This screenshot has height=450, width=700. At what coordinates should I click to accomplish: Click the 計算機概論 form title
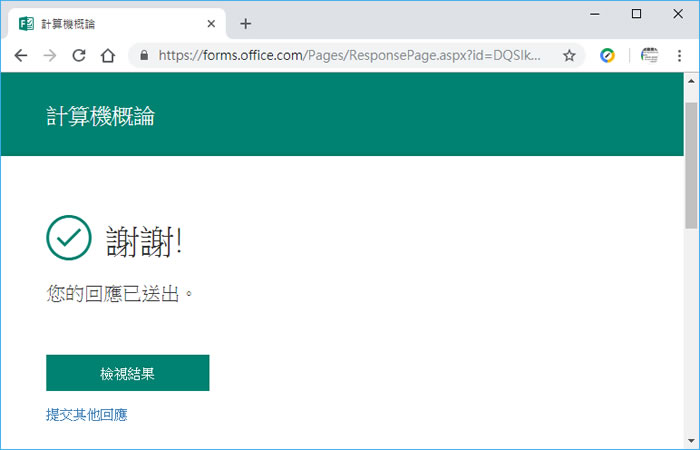click(x=100, y=116)
